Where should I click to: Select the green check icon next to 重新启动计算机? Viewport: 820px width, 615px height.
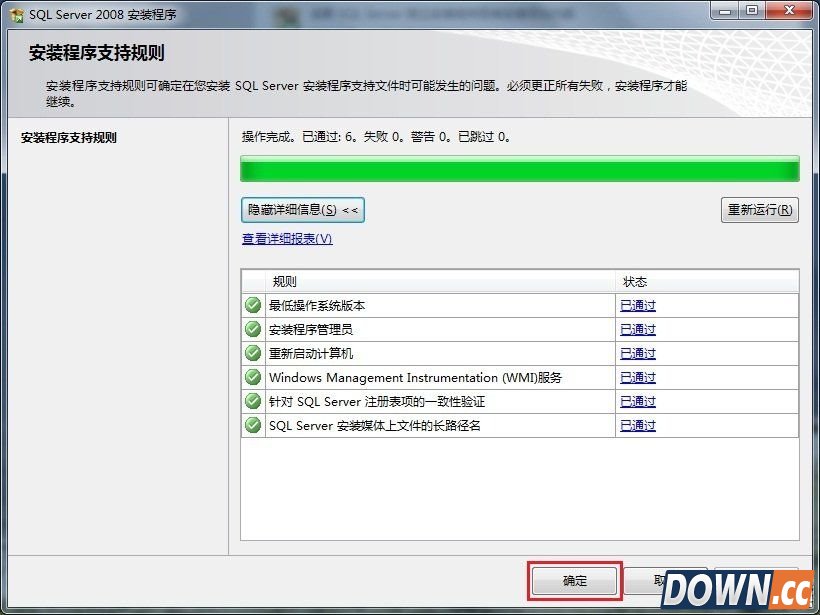pos(253,353)
